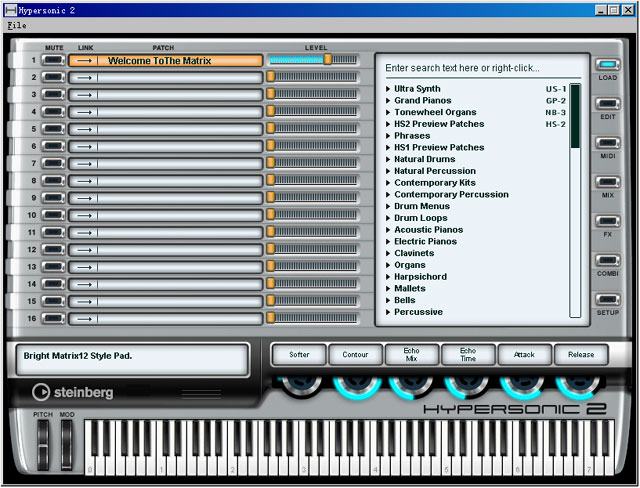
Task: Click the link arrow for slot 3
Action: point(84,95)
